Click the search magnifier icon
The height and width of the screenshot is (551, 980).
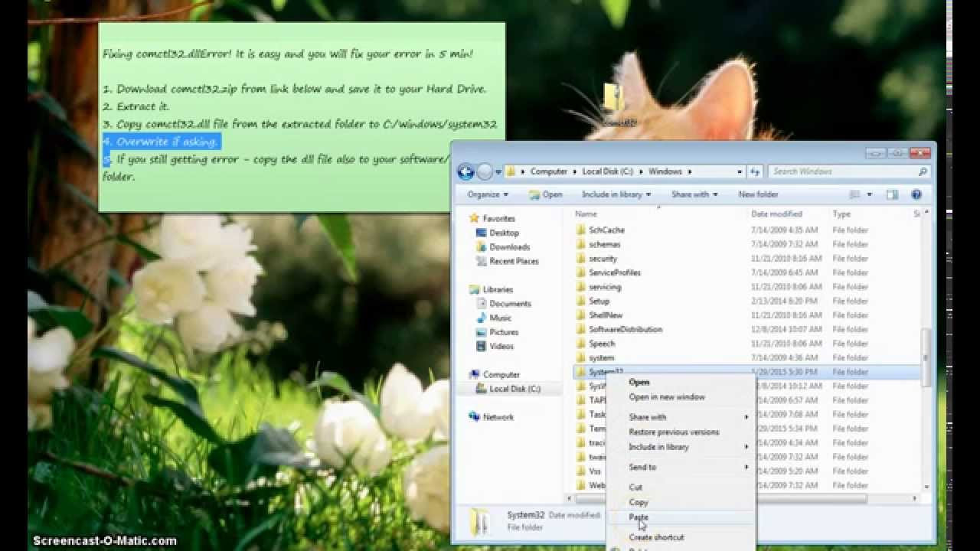click(923, 172)
